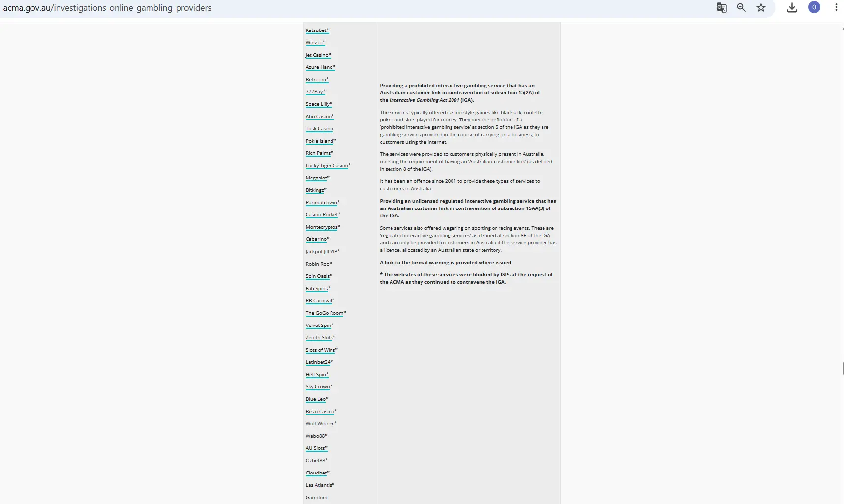The width and height of the screenshot is (844, 504).
Task: Open the Montecryptos link
Action: point(323,227)
